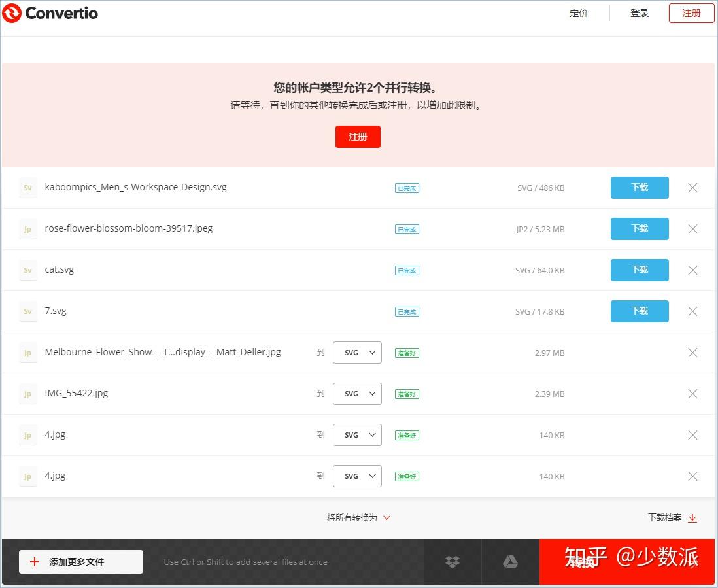Image resolution: width=718 pixels, height=588 pixels.
Task: Click 添加更多文件 add more files button
Action: [81, 562]
